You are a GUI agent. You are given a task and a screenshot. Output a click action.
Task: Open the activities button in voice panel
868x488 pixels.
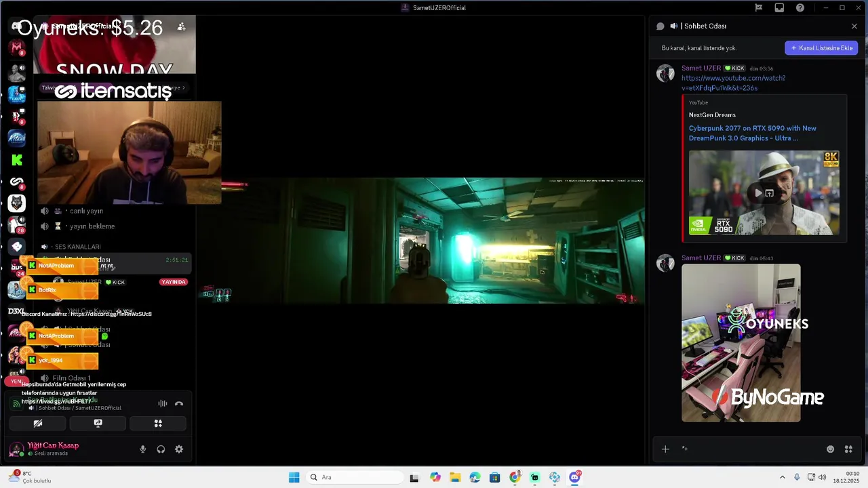coord(158,424)
